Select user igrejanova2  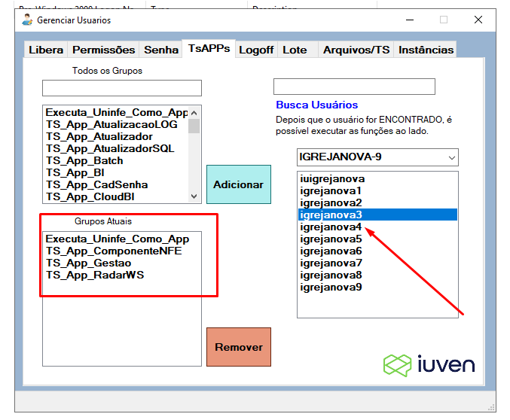click(377, 202)
